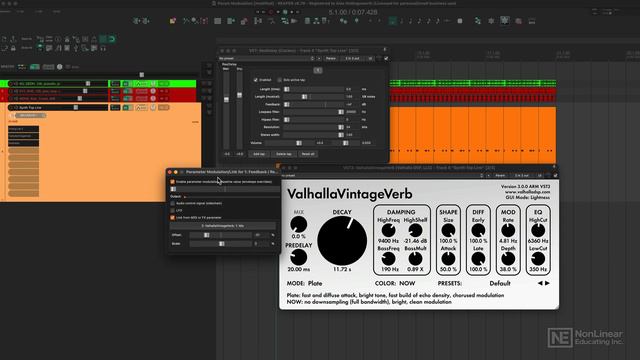Click Add tap button in ReaDelay

pyautogui.click(x=259, y=154)
